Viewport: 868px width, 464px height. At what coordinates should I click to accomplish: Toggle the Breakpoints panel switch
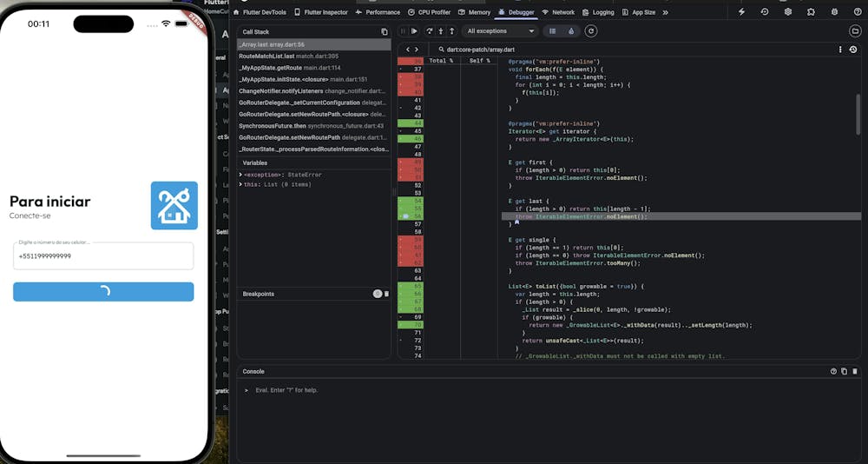(378, 294)
